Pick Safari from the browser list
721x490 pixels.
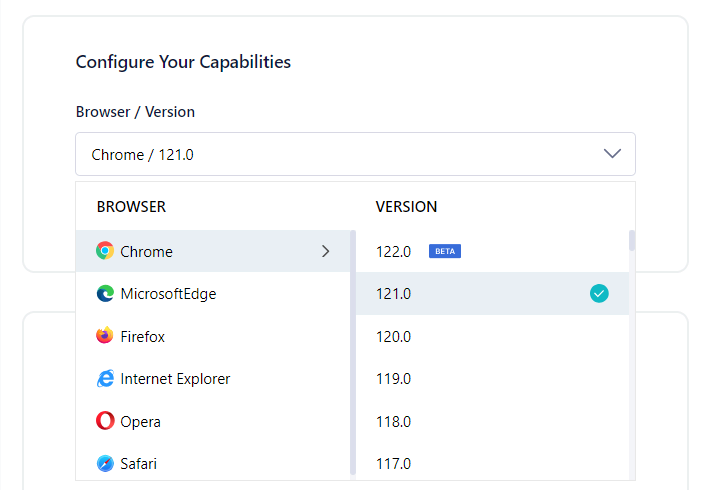point(213,462)
